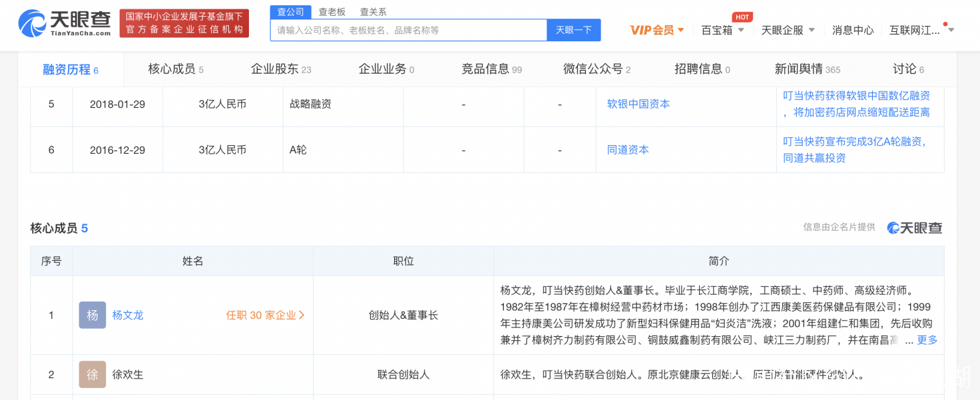
Task: Click the 简介 column header
Action: point(719,261)
